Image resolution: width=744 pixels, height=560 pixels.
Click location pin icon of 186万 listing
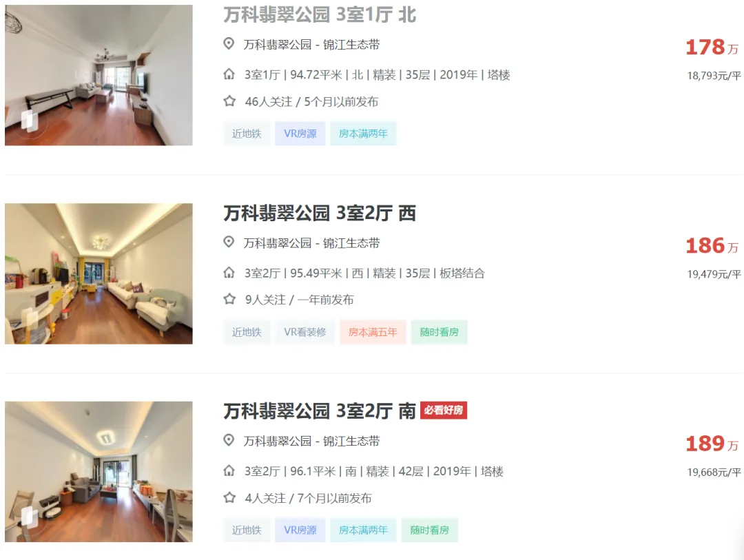click(229, 242)
